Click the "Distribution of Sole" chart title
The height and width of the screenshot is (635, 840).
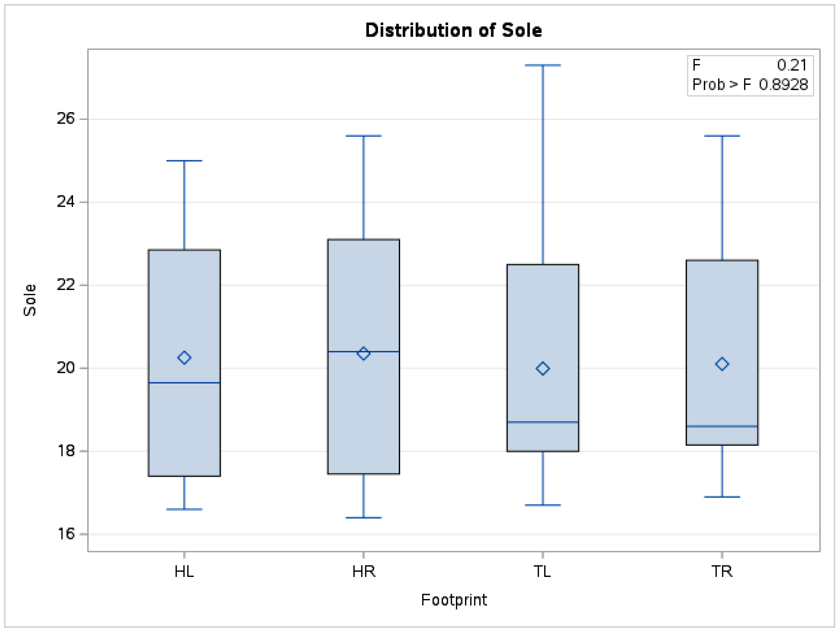(x=453, y=30)
